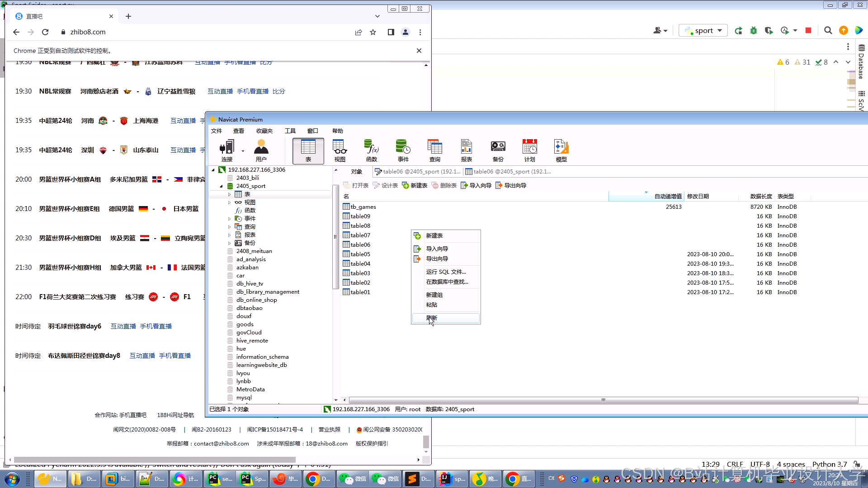Click 互动直播 link for 河南 vs 上海海港
The width and height of the screenshot is (868, 488).
pos(183,121)
